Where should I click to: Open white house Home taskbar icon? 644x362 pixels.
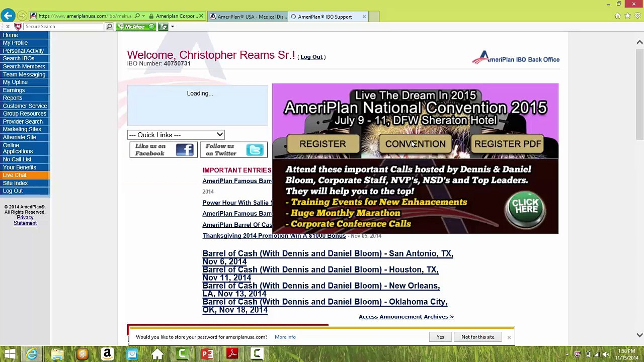coord(157,354)
